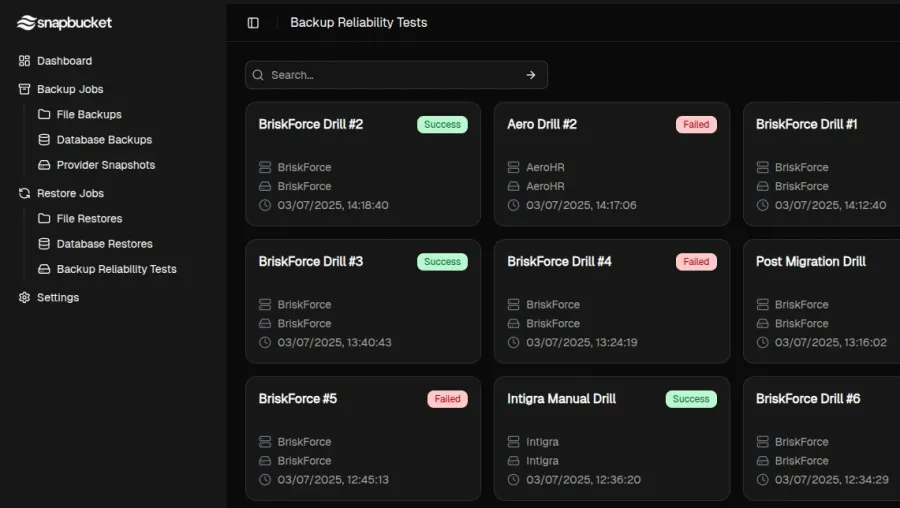Open the BriskForce #5 card
900x508 pixels.
click(x=363, y=439)
